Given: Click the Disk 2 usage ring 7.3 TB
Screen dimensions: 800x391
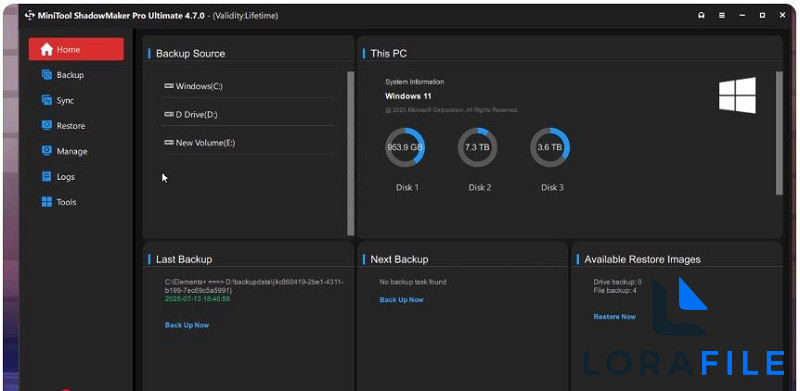Looking at the screenshot, I should (x=478, y=148).
